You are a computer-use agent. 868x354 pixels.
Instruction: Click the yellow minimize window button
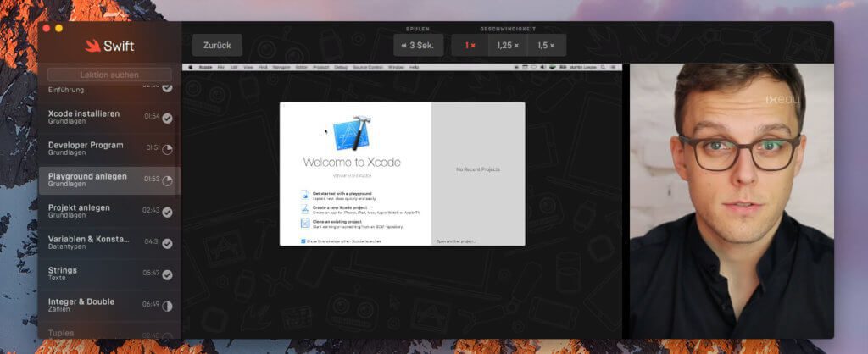(x=58, y=28)
